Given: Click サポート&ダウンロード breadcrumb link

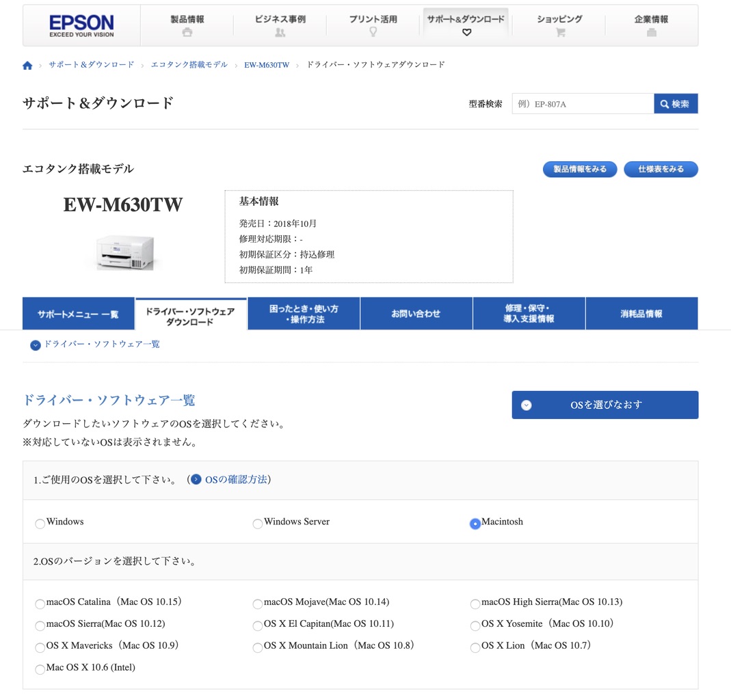Looking at the screenshot, I should tap(92, 64).
